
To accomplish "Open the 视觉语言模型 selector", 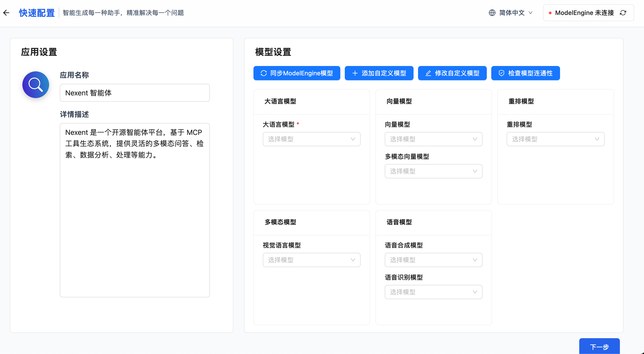I will (x=311, y=260).
